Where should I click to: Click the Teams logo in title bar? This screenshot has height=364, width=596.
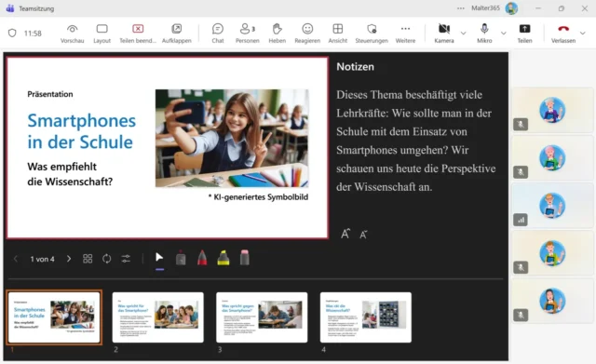(10, 8)
